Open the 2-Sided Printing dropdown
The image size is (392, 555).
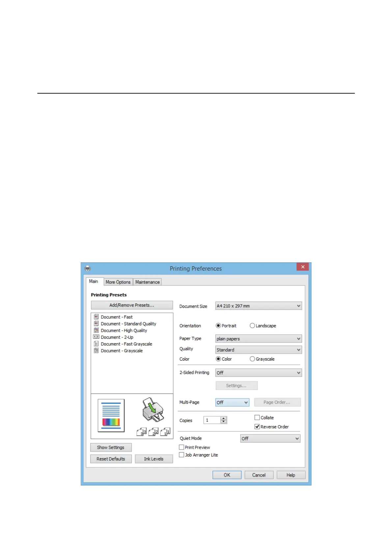point(259,373)
